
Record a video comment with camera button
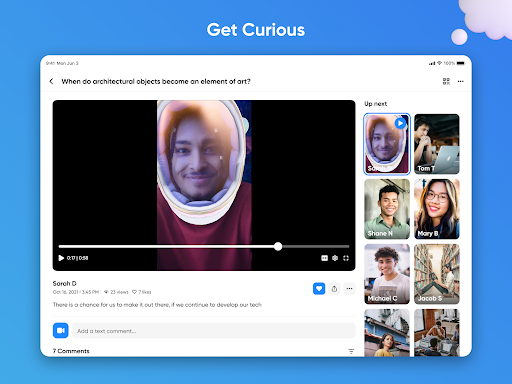61,330
